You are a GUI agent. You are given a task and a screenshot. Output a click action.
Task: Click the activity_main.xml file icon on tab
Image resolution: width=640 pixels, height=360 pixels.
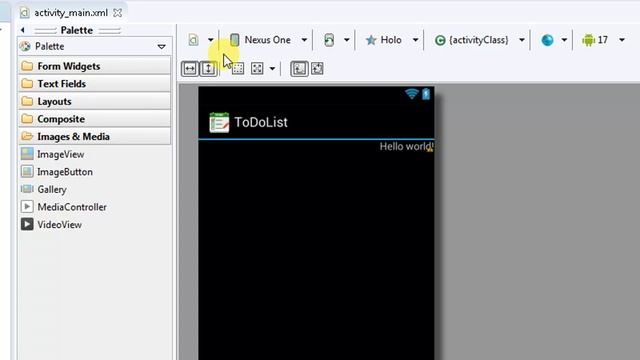[24, 13]
